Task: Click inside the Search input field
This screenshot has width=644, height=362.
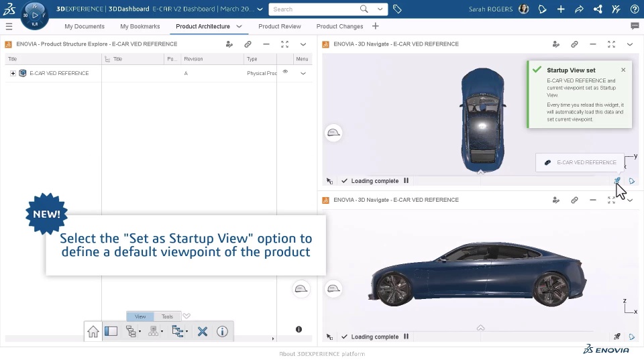Action: [x=314, y=9]
